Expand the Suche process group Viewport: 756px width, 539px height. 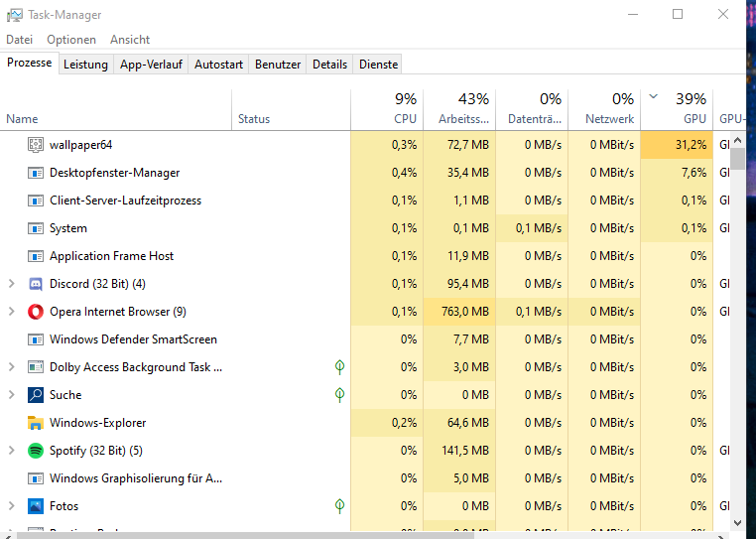(x=12, y=395)
